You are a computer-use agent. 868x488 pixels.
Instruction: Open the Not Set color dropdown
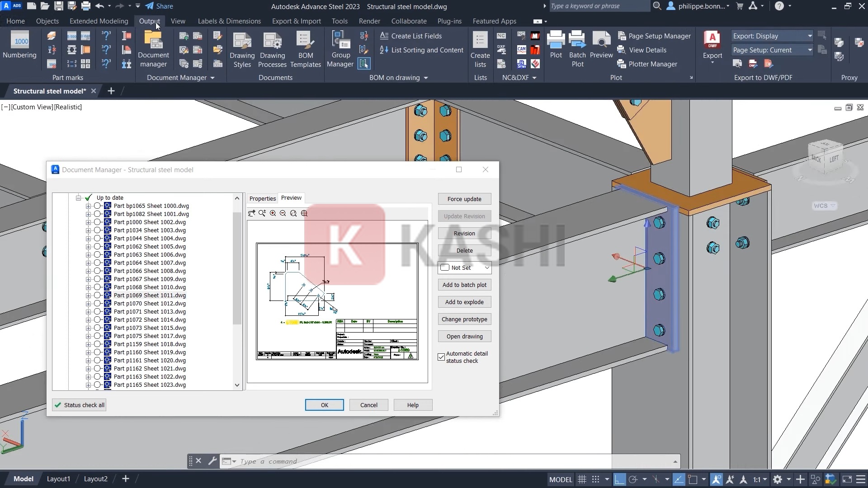(464, 268)
